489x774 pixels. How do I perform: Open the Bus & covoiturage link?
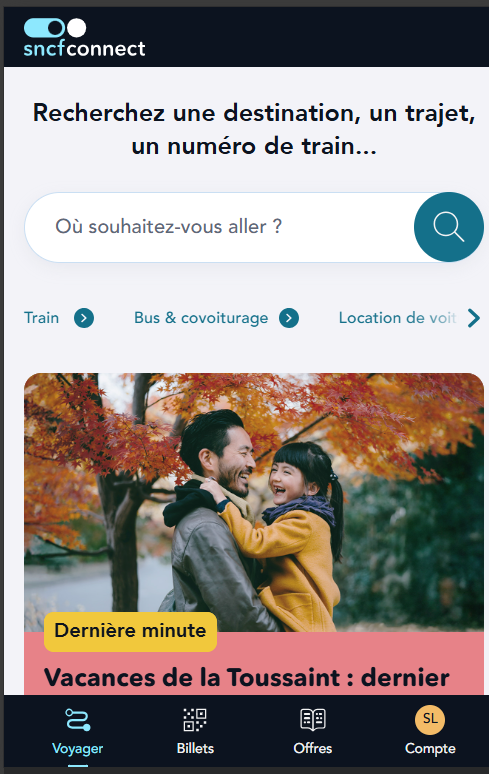[201, 318]
